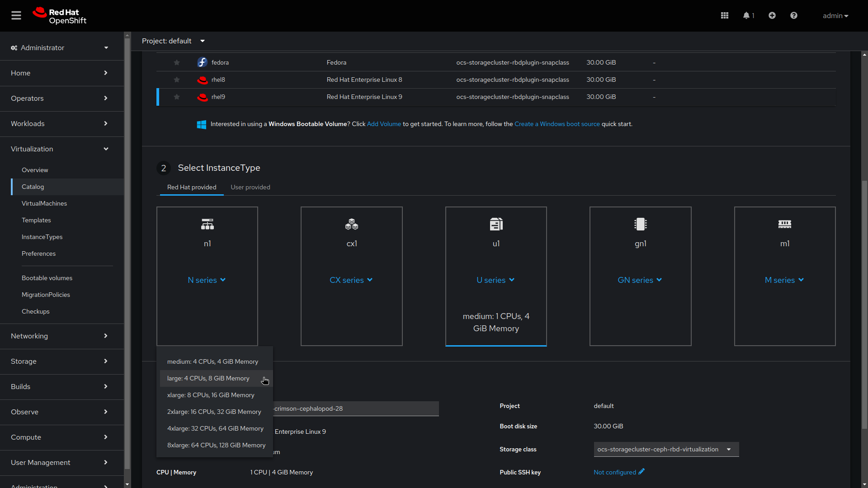
Task: Open the Storage class dropdown
Action: [666, 449]
